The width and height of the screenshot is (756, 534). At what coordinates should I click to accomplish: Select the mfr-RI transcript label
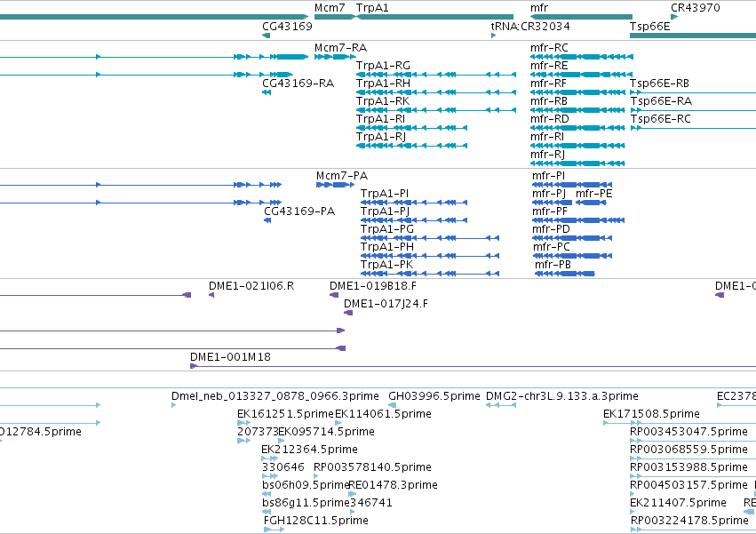(546, 137)
